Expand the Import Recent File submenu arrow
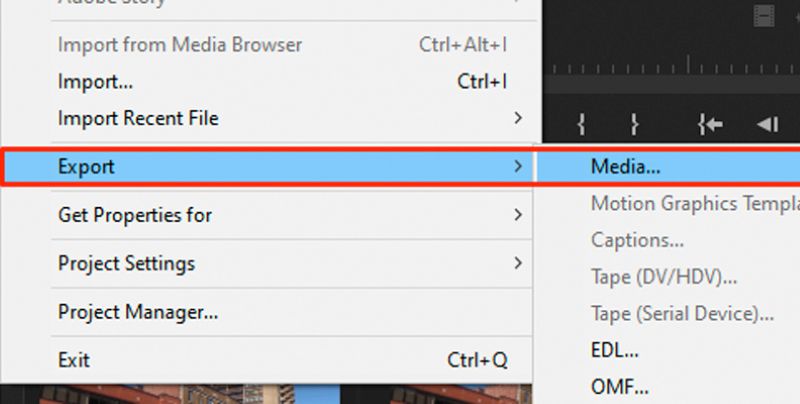The image size is (800, 404). coord(517,118)
